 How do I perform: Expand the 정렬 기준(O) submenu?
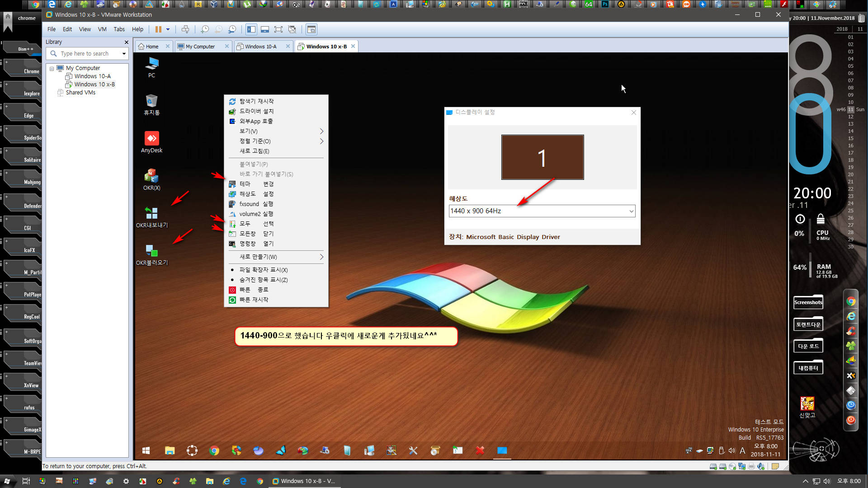tap(276, 141)
